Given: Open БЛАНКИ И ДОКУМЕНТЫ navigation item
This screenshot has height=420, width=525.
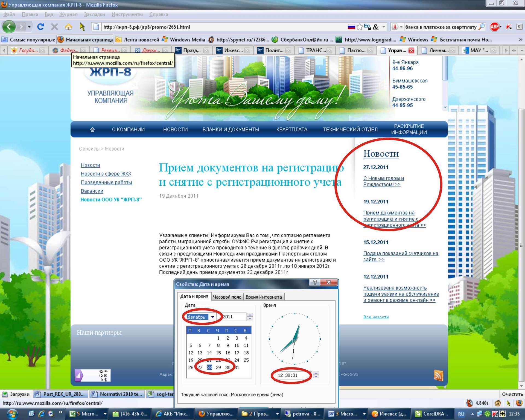Looking at the screenshot, I should [231, 129].
